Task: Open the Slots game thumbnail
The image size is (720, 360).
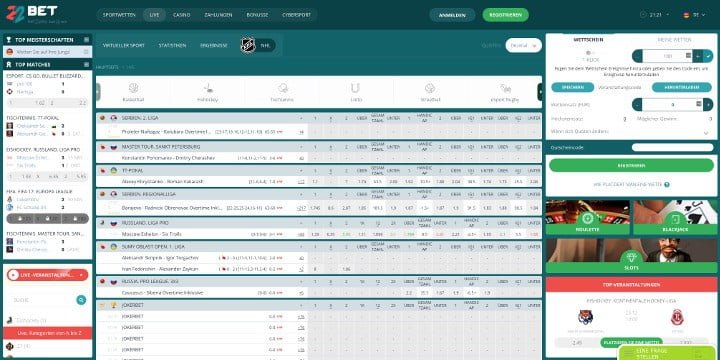Action: [631, 256]
